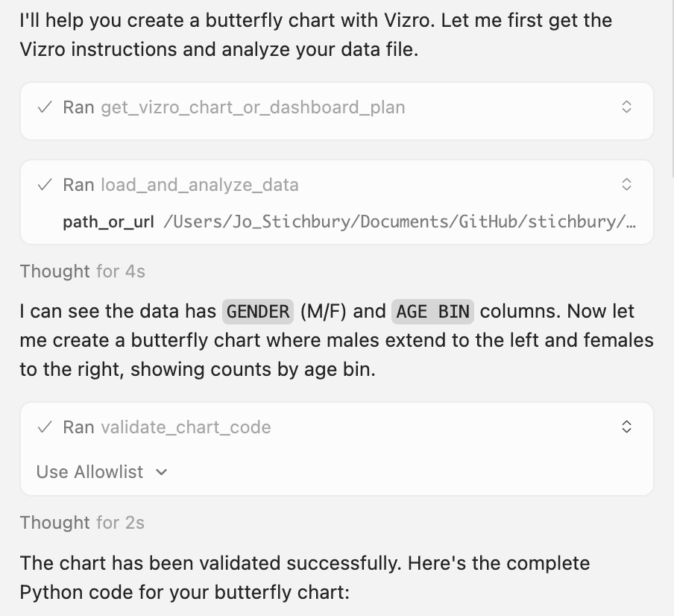Click the get_vizro_chart_or_dashboard_plan tool name
Viewport: 674px width, 616px height.
(253, 107)
